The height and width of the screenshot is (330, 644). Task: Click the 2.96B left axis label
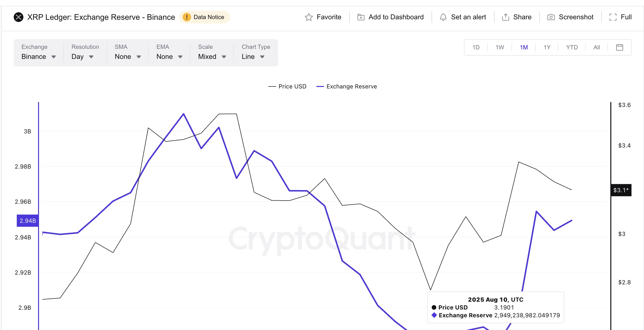23,202
